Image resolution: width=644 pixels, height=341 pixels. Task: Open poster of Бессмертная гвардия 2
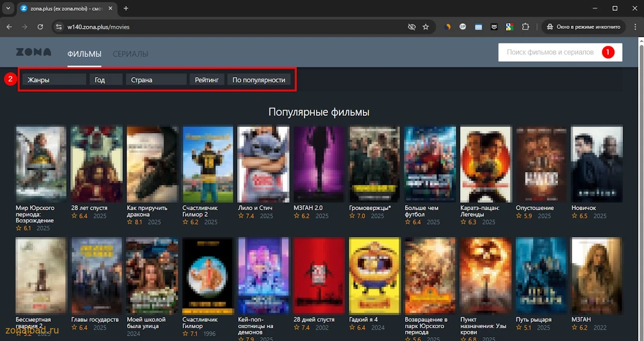point(41,276)
